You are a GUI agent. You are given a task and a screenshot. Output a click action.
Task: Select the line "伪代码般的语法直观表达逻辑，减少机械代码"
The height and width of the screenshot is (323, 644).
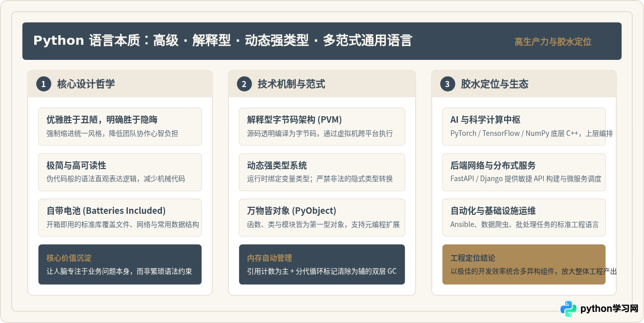click(116, 179)
